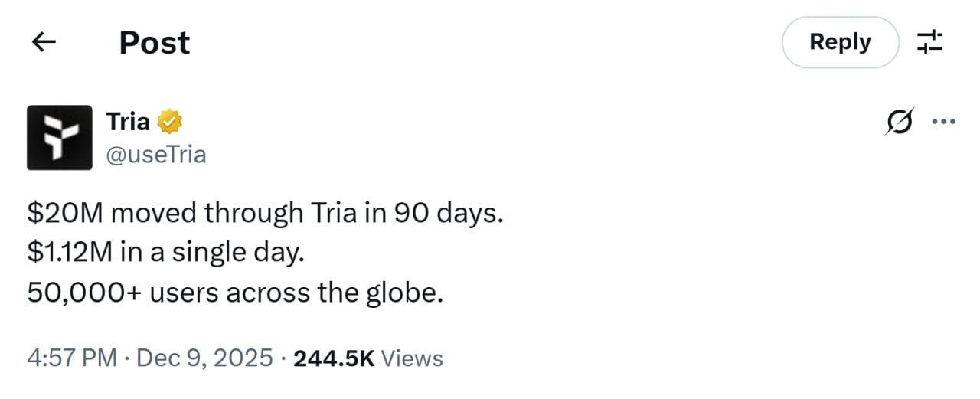This screenshot has width=980, height=399.
Task: Click the Views label
Action: [412, 358]
